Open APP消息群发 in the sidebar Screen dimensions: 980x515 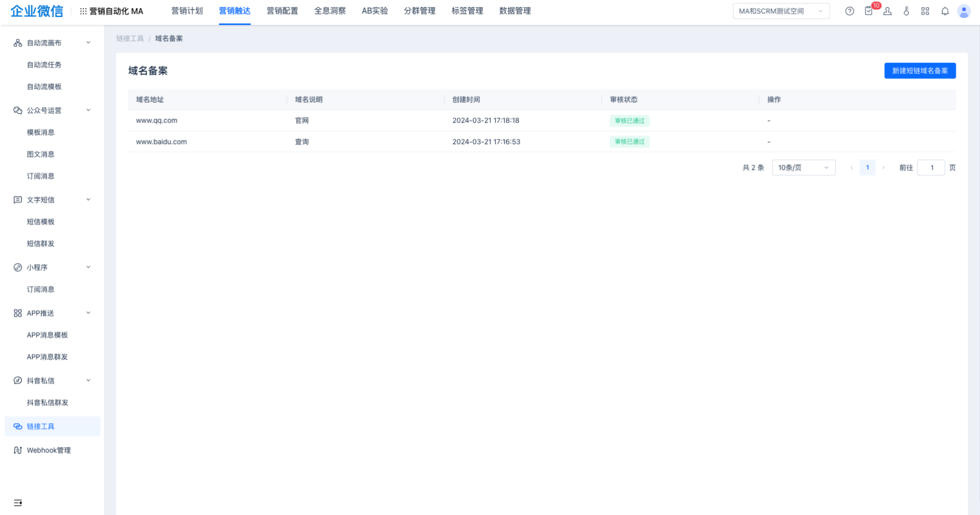pyautogui.click(x=47, y=356)
